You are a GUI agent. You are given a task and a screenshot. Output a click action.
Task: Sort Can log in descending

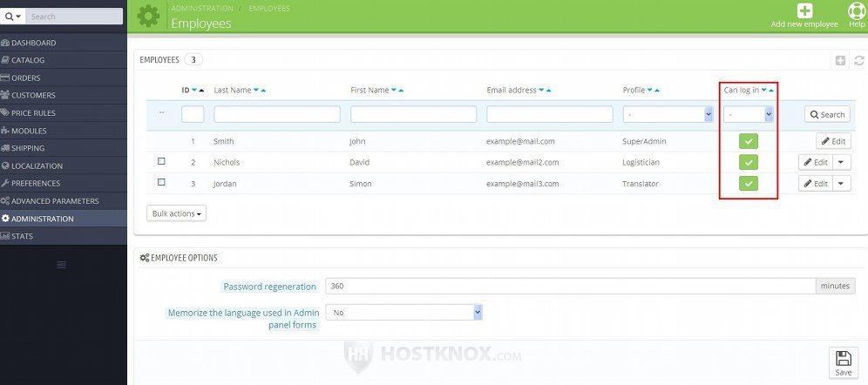point(764,91)
